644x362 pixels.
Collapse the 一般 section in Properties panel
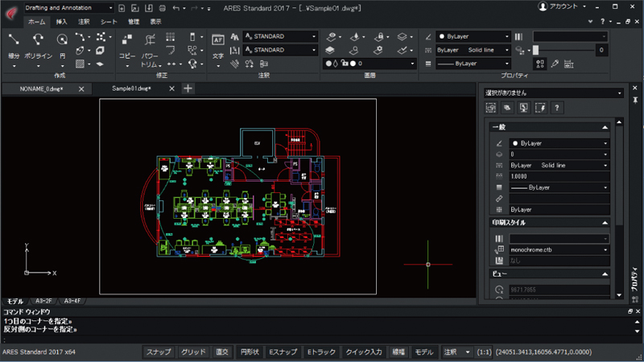[604, 127]
